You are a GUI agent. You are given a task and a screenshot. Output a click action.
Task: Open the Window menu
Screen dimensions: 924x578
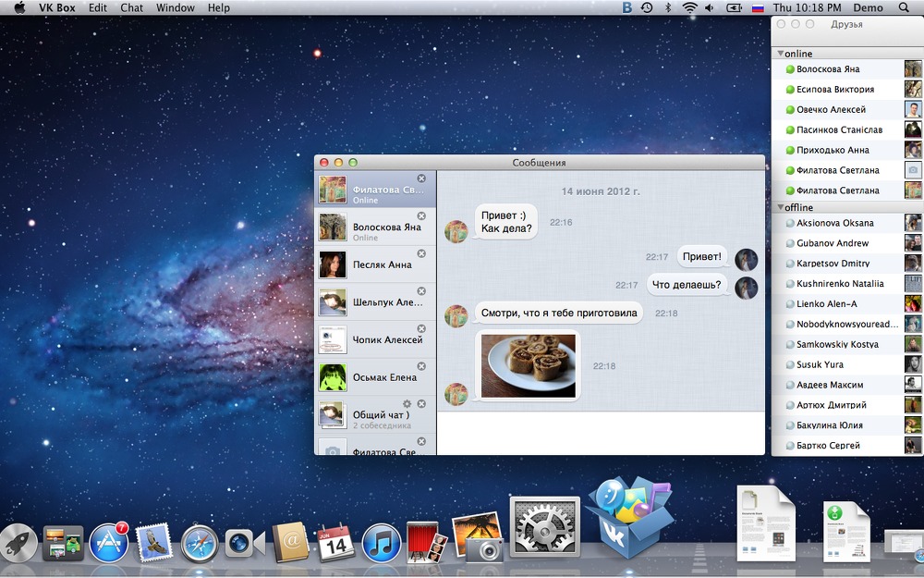click(x=176, y=7)
